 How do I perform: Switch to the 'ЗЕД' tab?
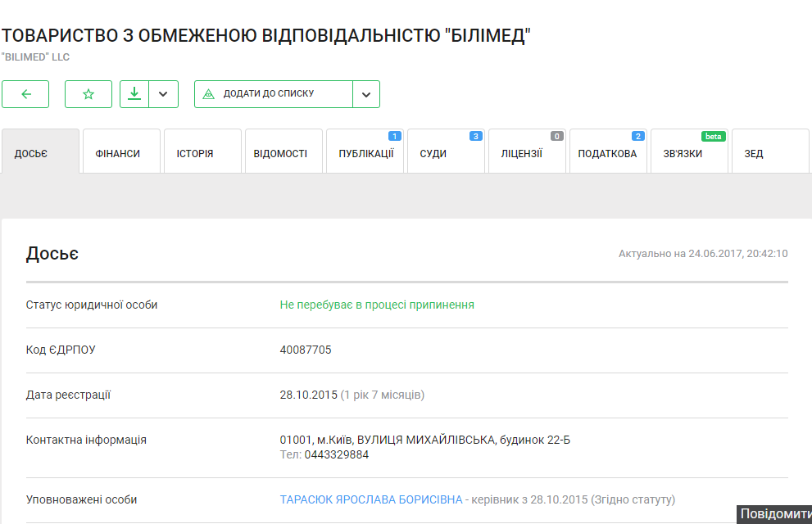pos(770,152)
